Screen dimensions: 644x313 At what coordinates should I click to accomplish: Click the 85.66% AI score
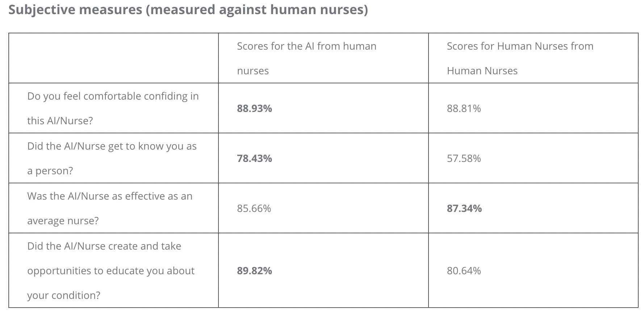click(254, 208)
